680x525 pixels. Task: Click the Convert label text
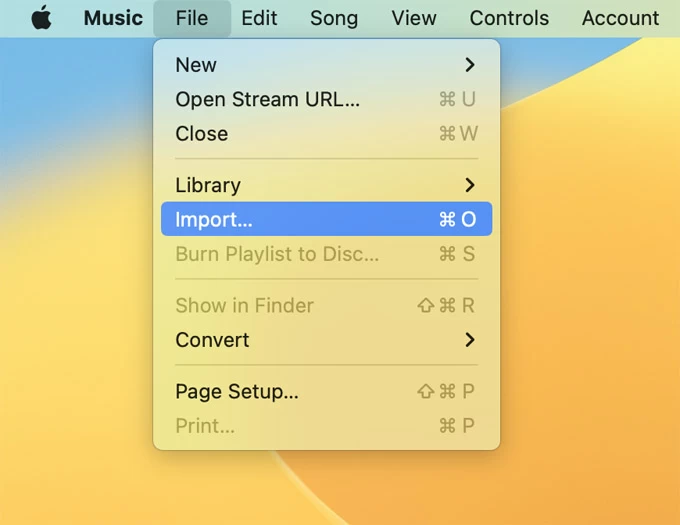(212, 340)
